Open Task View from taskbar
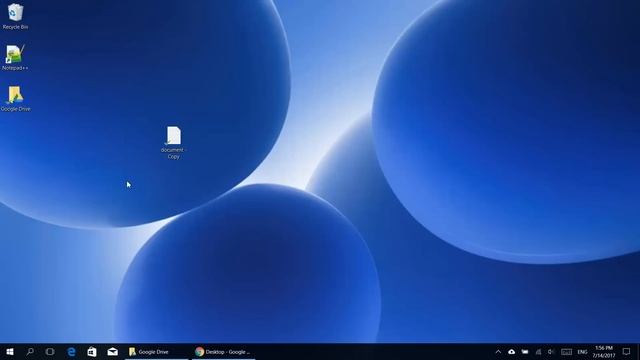640x360 pixels. (x=50, y=351)
